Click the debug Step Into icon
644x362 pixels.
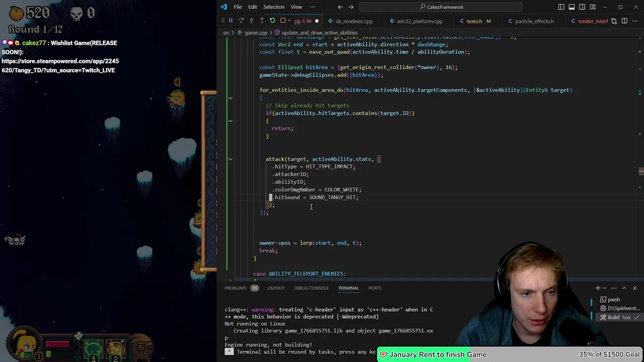pos(252,21)
